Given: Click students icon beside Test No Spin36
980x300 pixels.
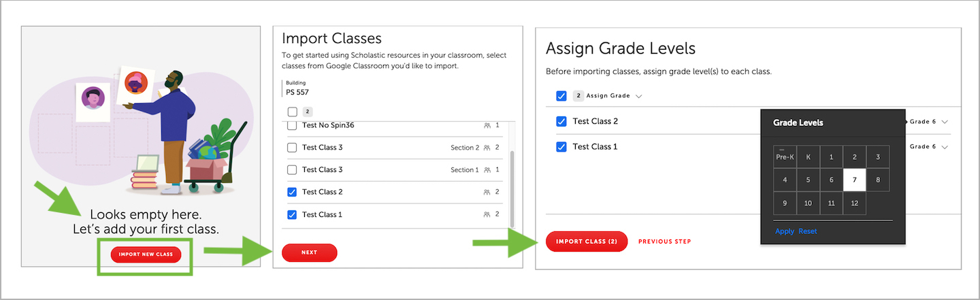Looking at the screenshot, I should [x=487, y=126].
